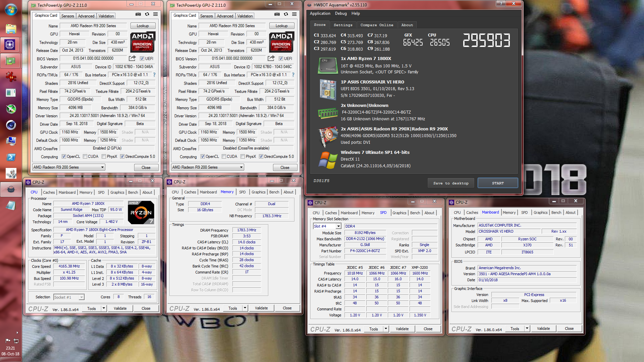This screenshot has width=644, height=362.
Task: Switch to Sensors tab in left GPU-Z
Action: [67, 16]
